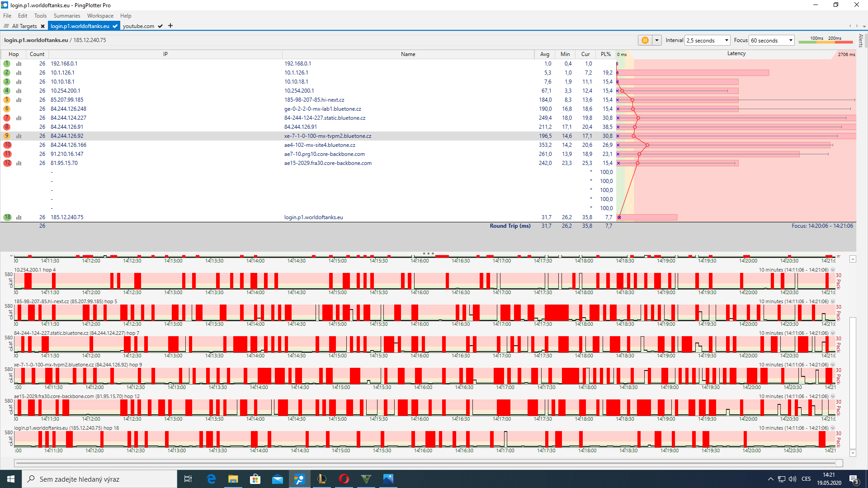
Task: Open the Summaries menu
Action: 66,16
